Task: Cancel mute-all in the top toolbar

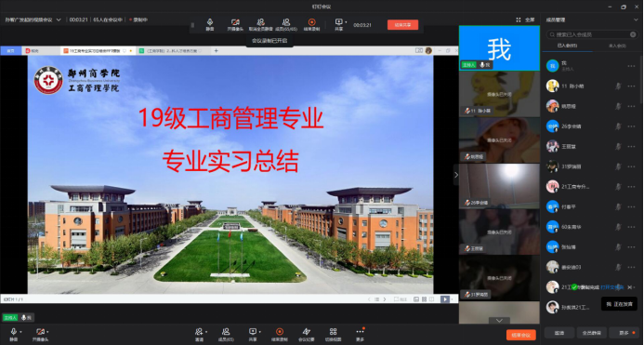Action: (x=260, y=25)
